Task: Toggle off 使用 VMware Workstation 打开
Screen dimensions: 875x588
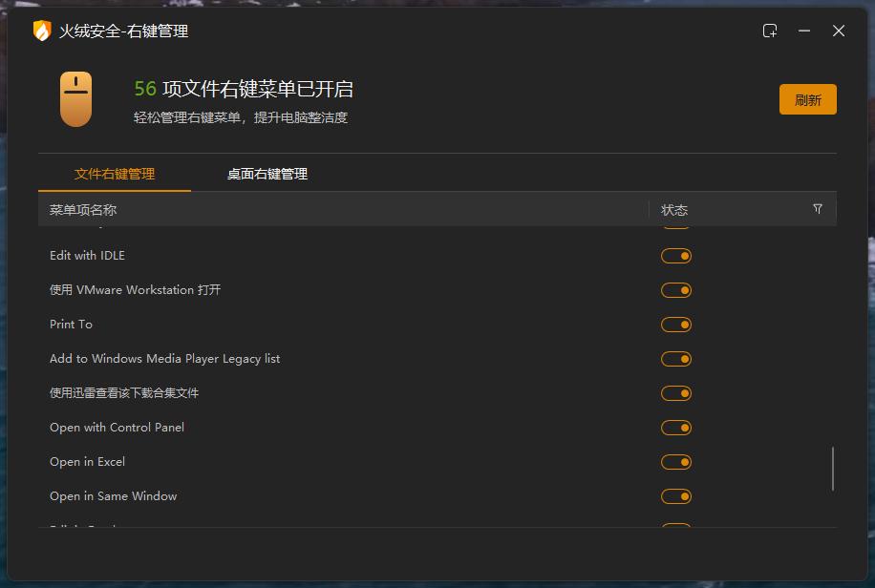Action: point(676,290)
